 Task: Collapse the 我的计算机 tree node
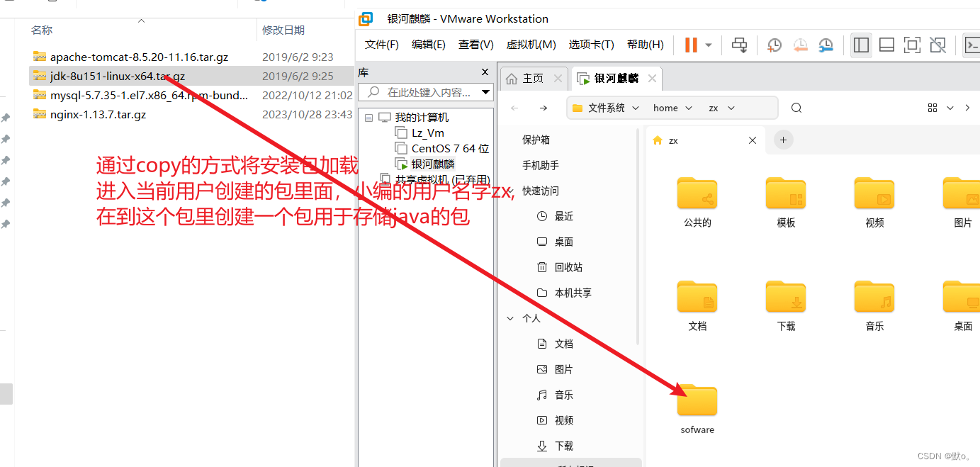coord(368,118)
